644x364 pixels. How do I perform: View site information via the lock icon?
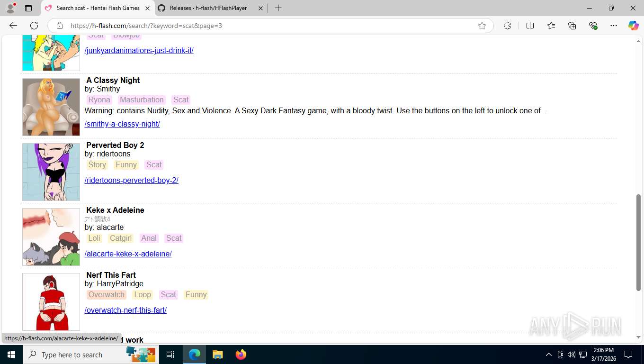coord(59,26)
